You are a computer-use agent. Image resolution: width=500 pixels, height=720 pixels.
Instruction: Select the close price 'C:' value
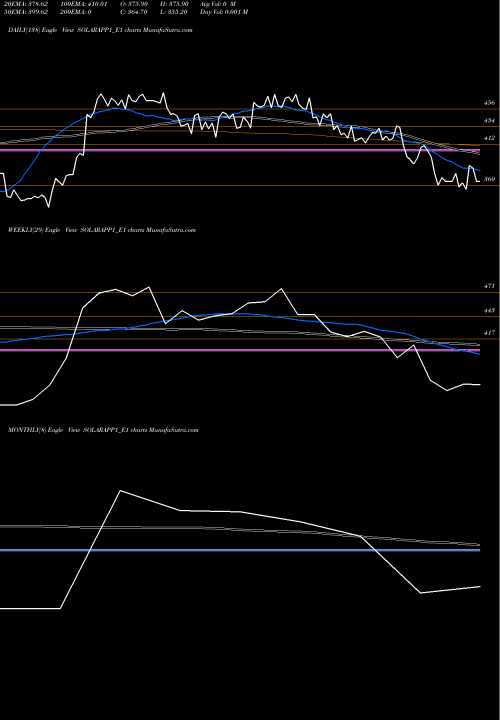pyautogui.click(x=133, y=12)
